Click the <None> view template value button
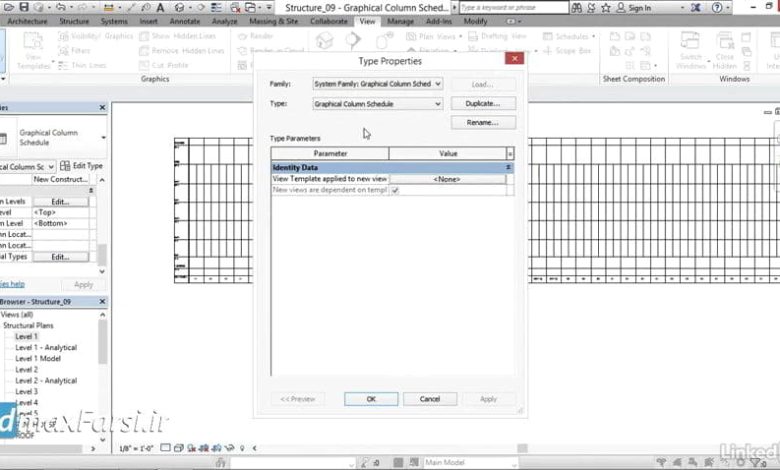The image size is (780, 470). (x=447, y=179)
